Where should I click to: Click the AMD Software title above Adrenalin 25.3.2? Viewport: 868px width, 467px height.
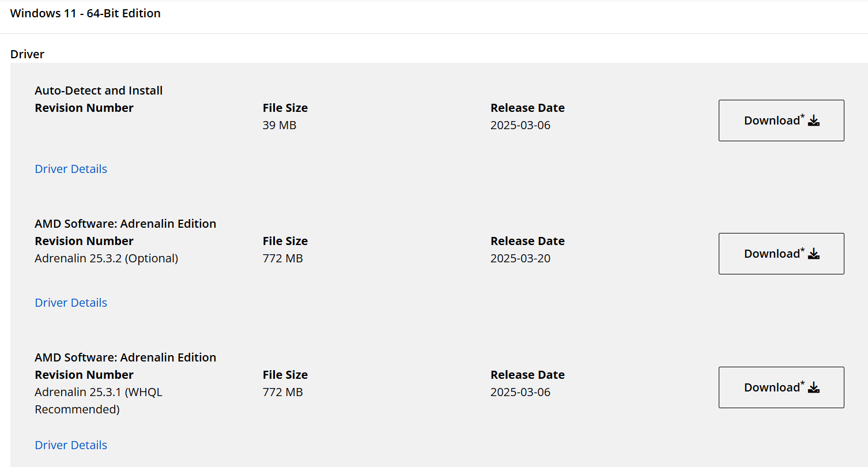126,224
